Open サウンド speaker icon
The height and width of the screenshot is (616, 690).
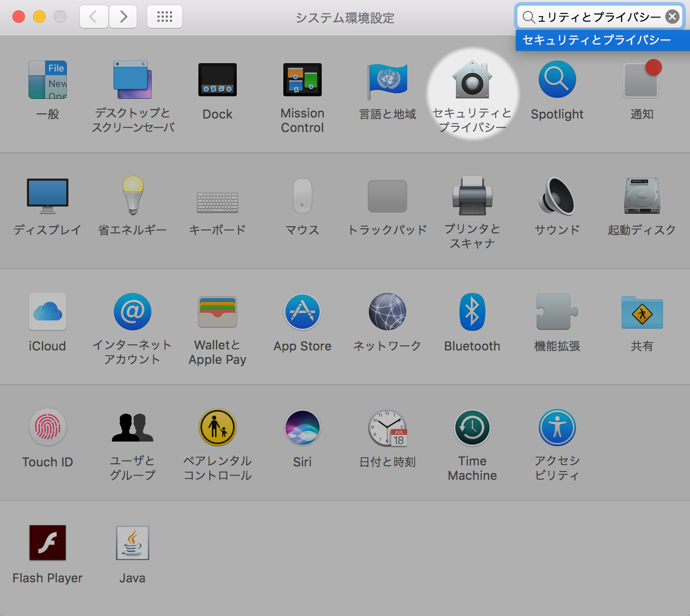coord(557,196)
